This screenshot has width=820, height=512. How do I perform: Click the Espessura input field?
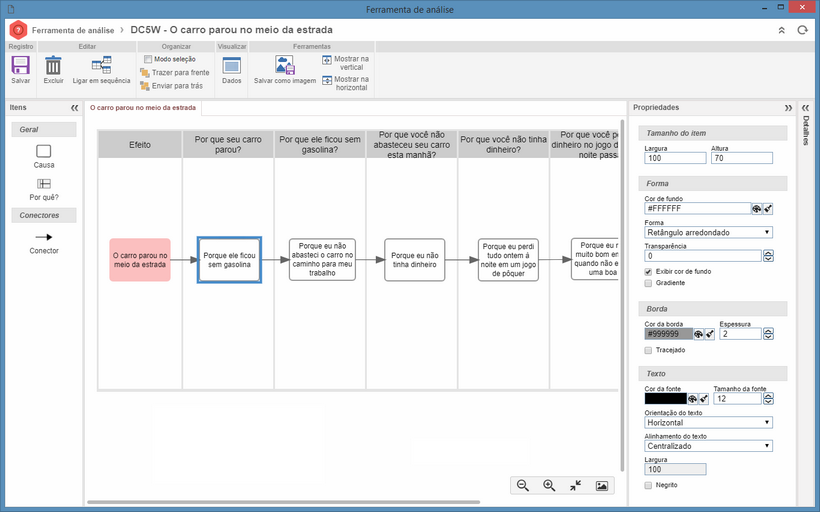tap(740, 334)
